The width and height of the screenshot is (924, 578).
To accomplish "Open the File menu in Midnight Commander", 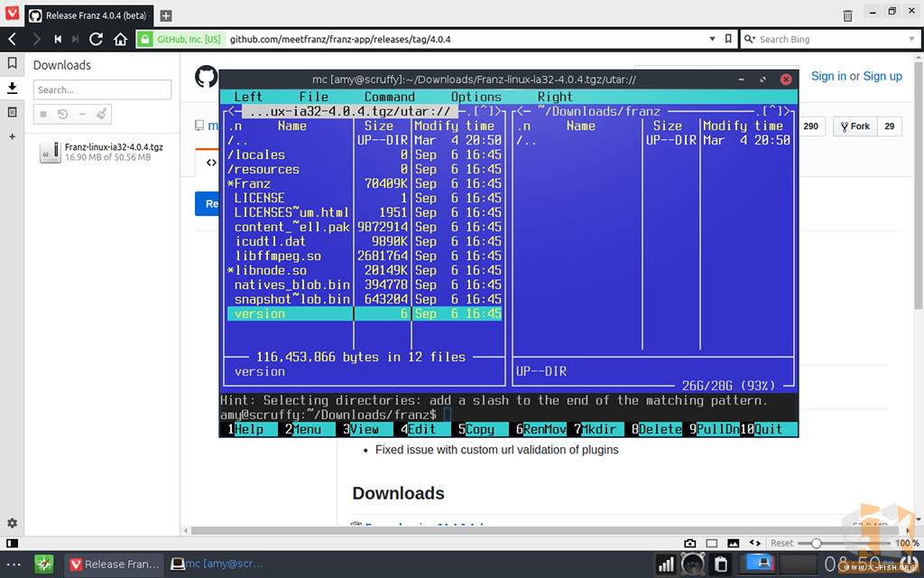I will (313, 97).
